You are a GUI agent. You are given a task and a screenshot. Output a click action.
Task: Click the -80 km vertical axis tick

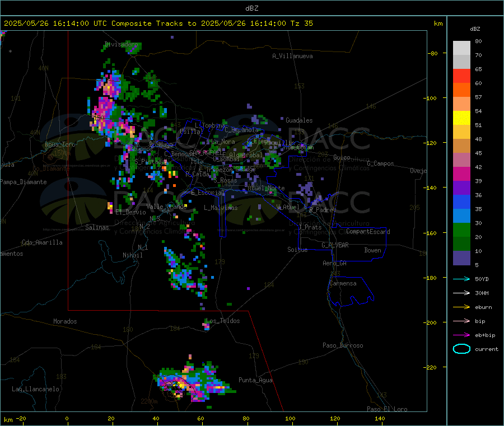pyautogui.click(x=433, y=53)
